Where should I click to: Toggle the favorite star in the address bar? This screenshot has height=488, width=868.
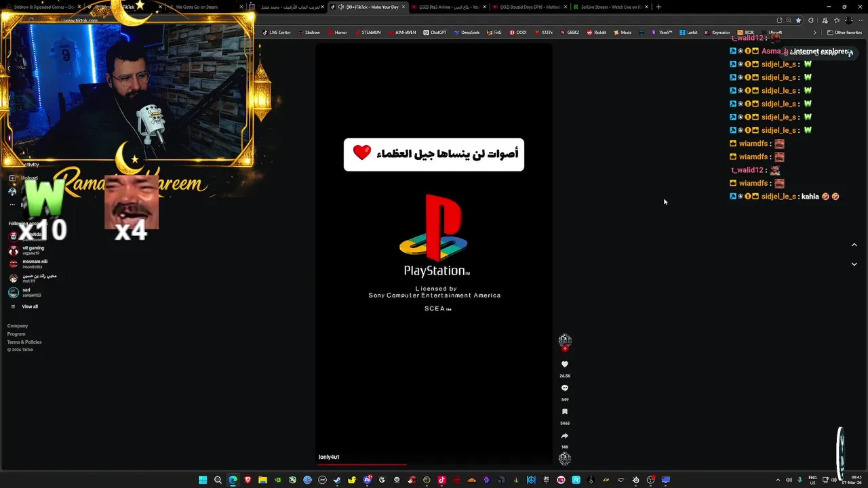coord(798,20)
